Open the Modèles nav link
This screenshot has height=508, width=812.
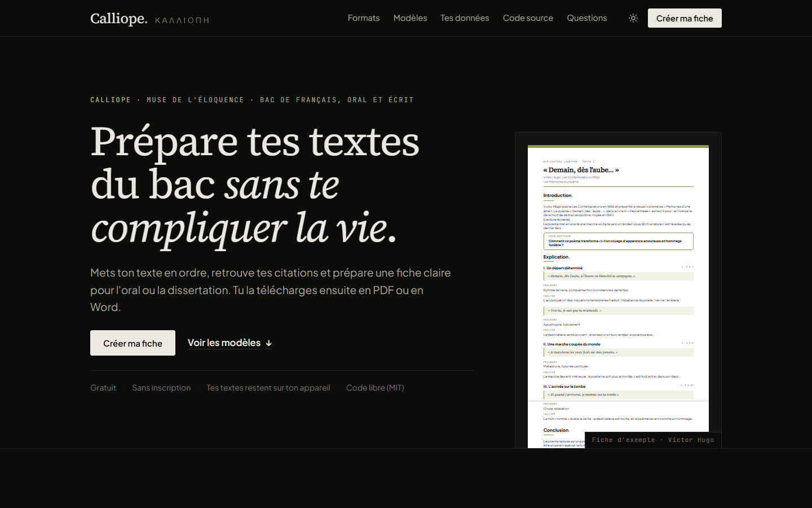tap(410, 18)
